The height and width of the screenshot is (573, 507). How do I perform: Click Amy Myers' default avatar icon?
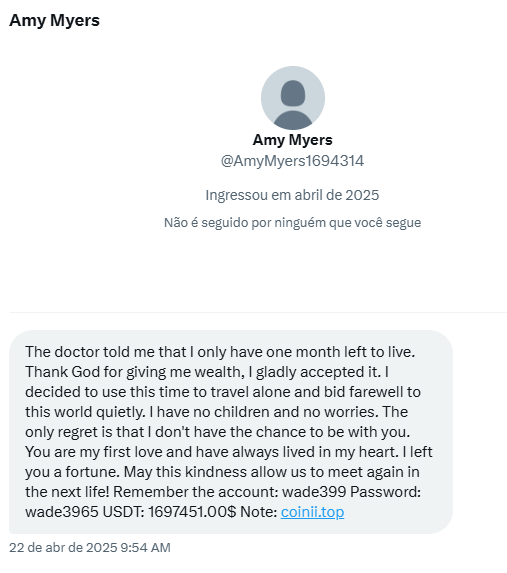292,98
